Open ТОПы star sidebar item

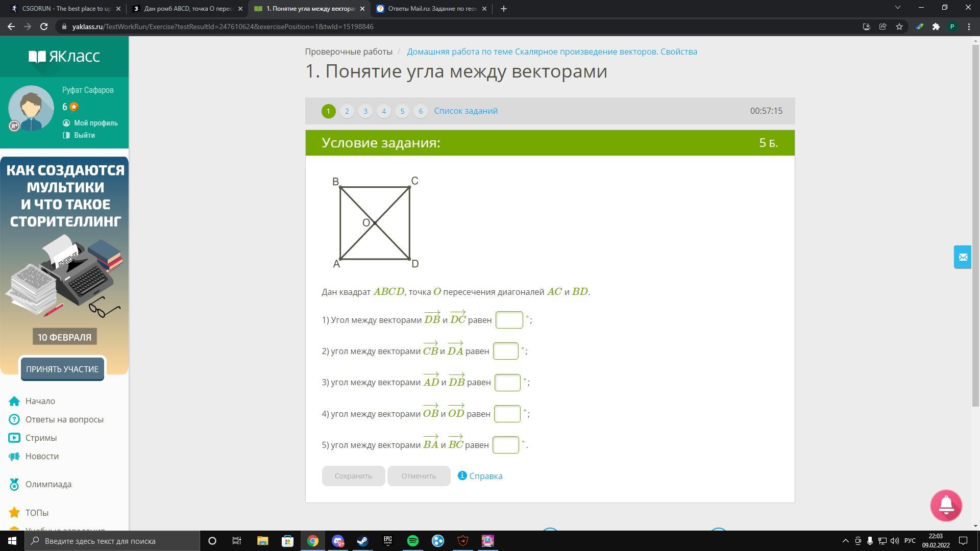click(37, 513)
